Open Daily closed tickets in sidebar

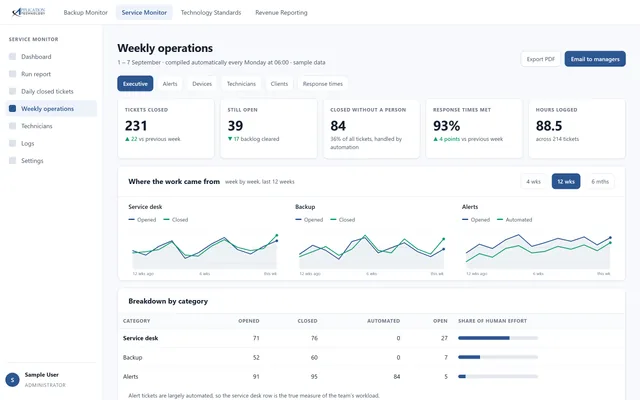pos(51,91)
